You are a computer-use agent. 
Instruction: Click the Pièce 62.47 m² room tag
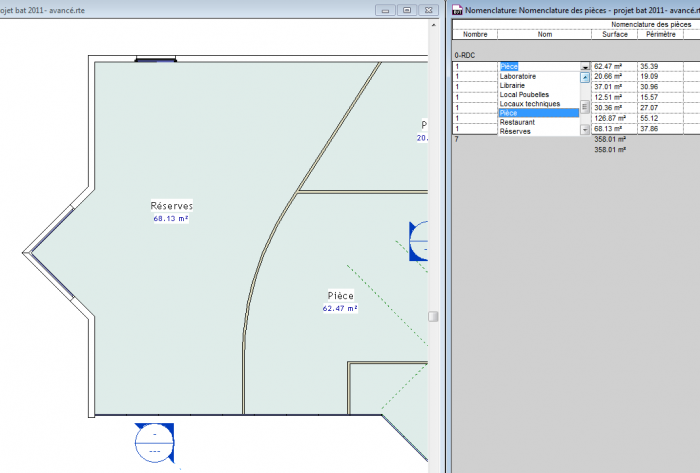coord(340,301)
